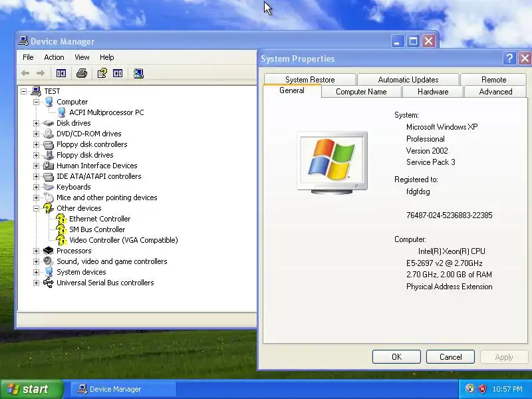This screenshot has height=399, width=532.
Task: Expand the DVD/CD-ROM drives node
Action: pos(36,134)
